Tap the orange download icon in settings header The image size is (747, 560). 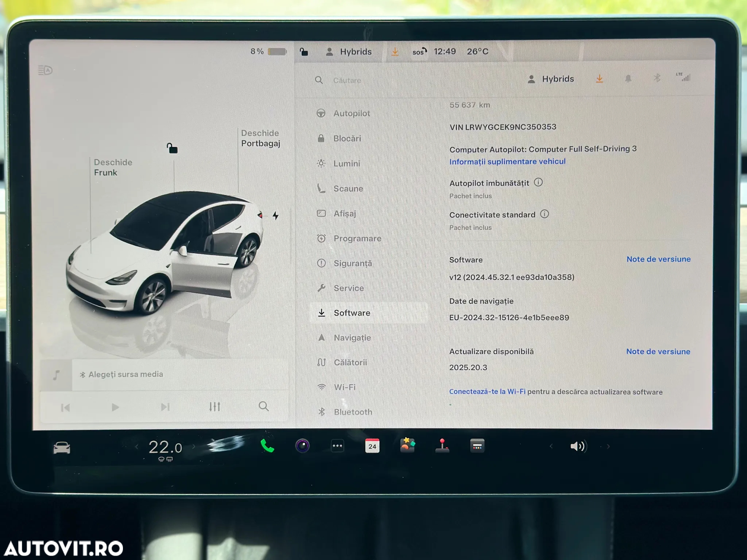coord(599,79)
